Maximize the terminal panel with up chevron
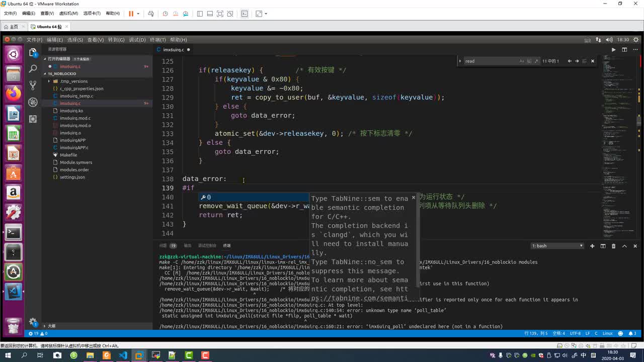 click(x=624, y=246)
